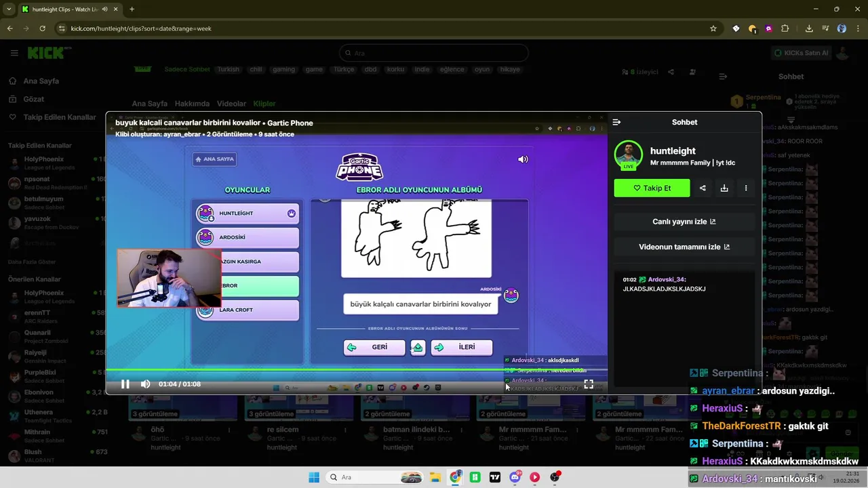Select the gaming tag chip
The height and width of the screenshot is (488, 868).
[283, 69]
